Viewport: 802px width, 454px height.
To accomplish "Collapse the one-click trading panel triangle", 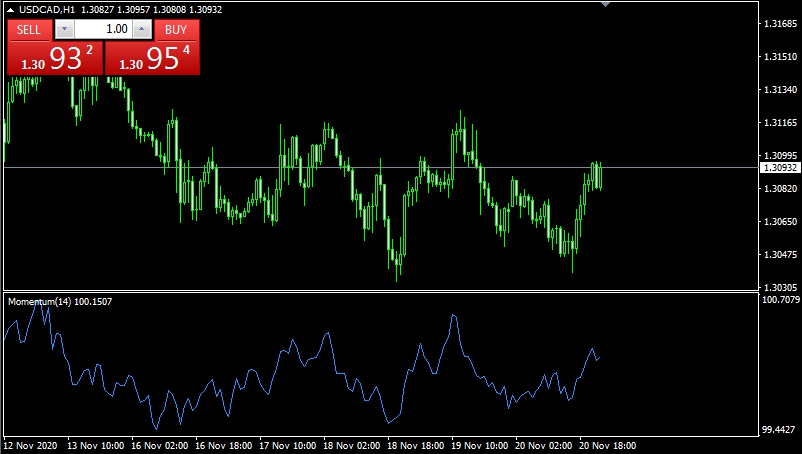I will pyautogui.click(x=10, y=10).
